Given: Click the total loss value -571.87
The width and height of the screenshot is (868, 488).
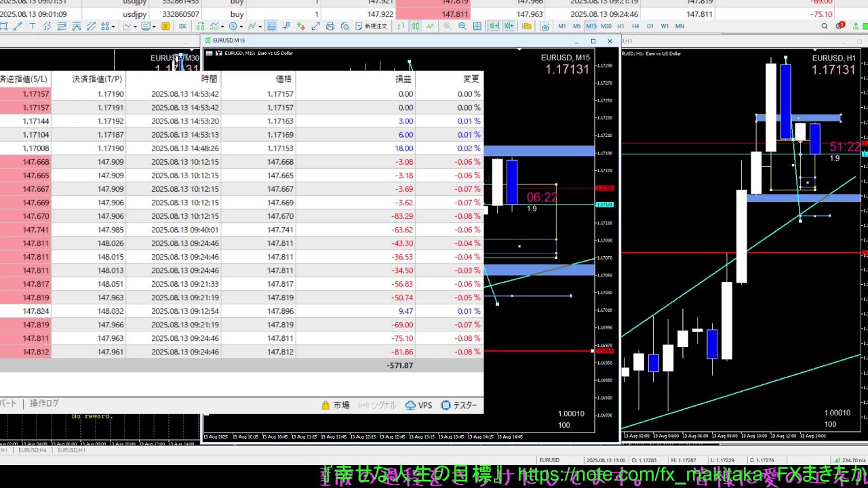Looking at the screenshot, I should pyautogui.click(x=399, y=365).
